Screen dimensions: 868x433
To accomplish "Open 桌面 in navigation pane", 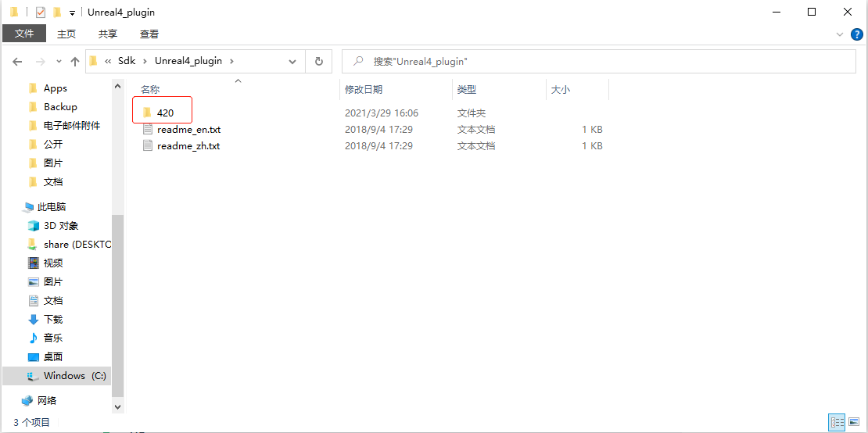I will click(x=53, y=356).
